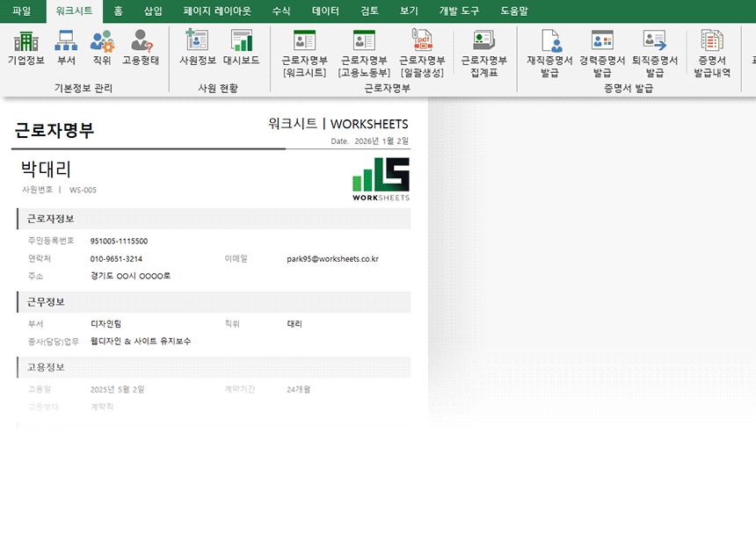This screenshot has width=756, height=556.
Task: Issue 경력증명서 career certificate
Action: tap(602, 52)
